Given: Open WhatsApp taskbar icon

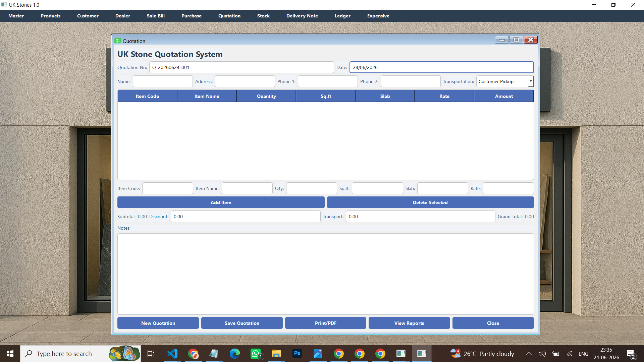Looking at the screenshot, I should pos(256,354).
